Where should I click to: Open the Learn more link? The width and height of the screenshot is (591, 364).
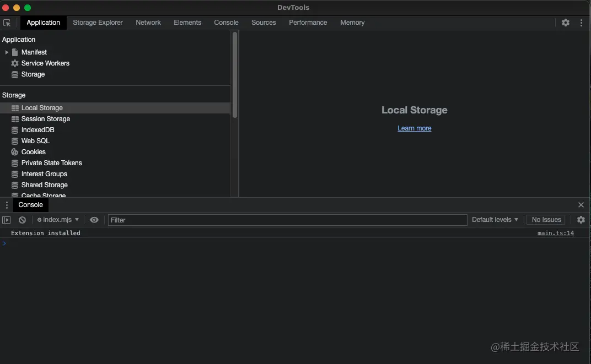point(414,128)
